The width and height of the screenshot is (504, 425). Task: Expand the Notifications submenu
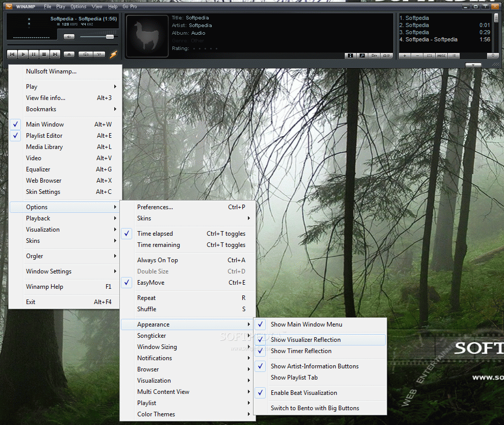coord(188,358)
